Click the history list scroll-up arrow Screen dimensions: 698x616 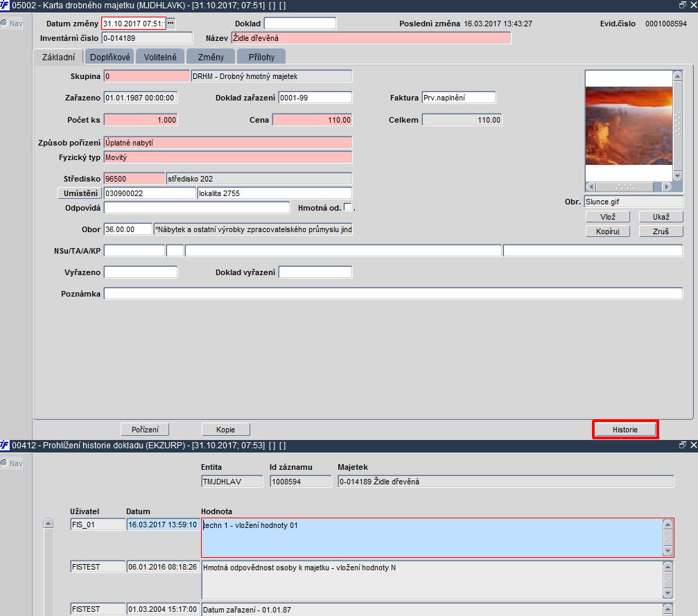pyautogui.click(x=48, y=523)
